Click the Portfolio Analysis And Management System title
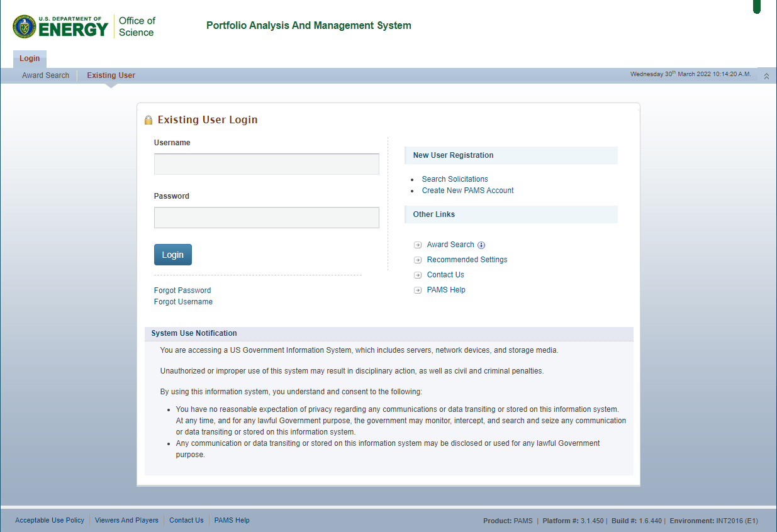 pyautogui.click(x=309, y=26)
